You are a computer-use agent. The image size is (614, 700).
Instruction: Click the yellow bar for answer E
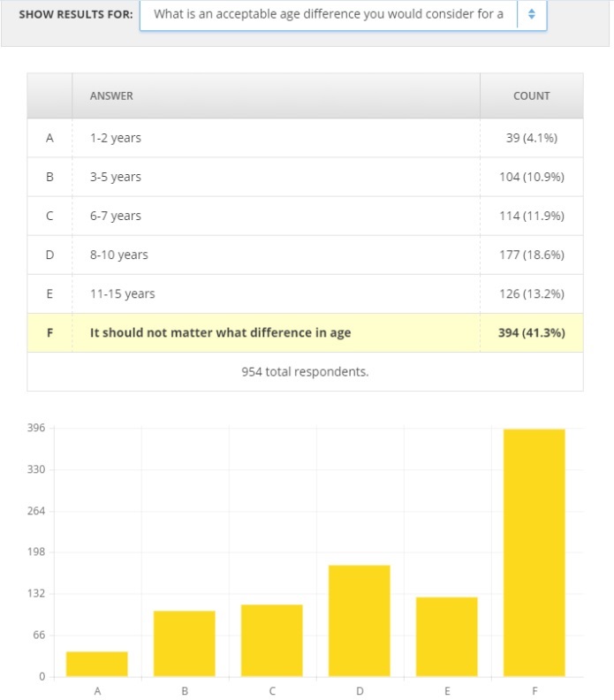(x=447, y=636)
